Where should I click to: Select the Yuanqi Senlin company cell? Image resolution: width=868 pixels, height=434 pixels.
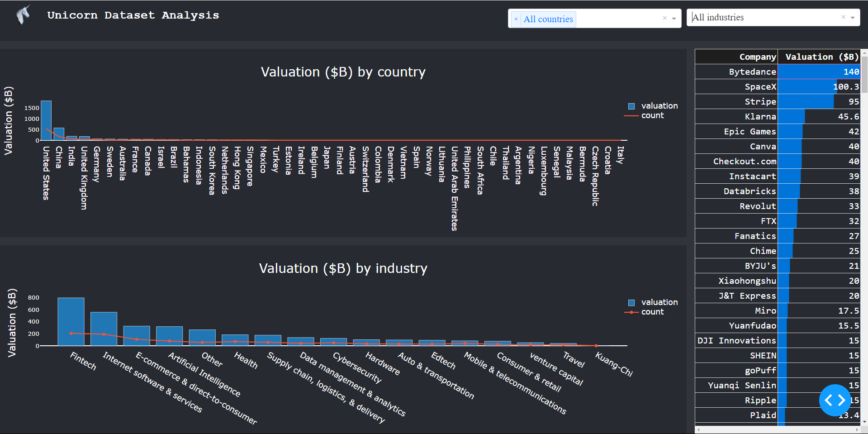coord(736,385)
